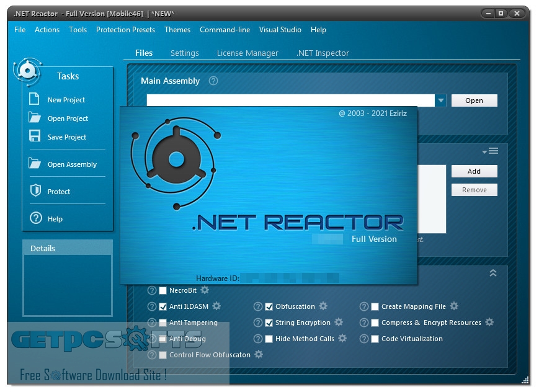Click the Open button for Main Assembly
Viewport: 539px width, 392px height.
tap(474, 100)
